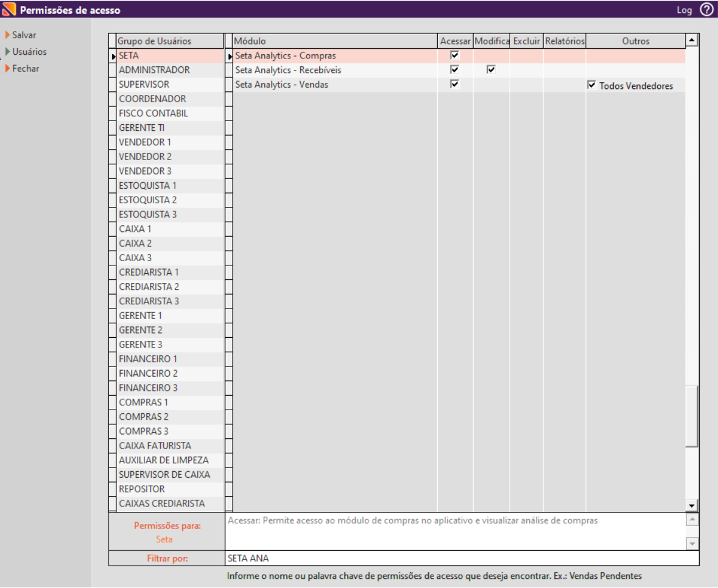The width and height of the screenshot is (718, 588).
Task: Uncheck Acessar for Seta Analytics - Recebíveis
Action: coord(454,69)
